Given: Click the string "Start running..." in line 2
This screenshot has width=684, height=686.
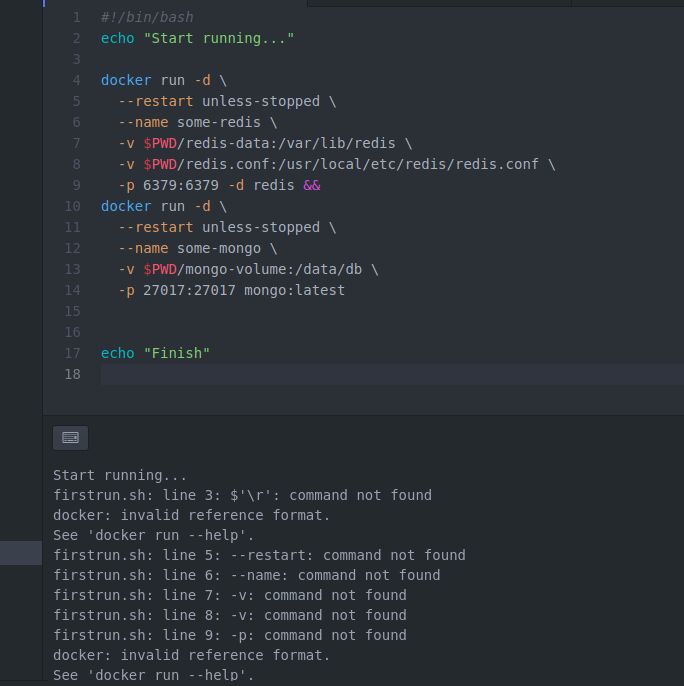Looking at the screenshot, I should coord(219,38).
